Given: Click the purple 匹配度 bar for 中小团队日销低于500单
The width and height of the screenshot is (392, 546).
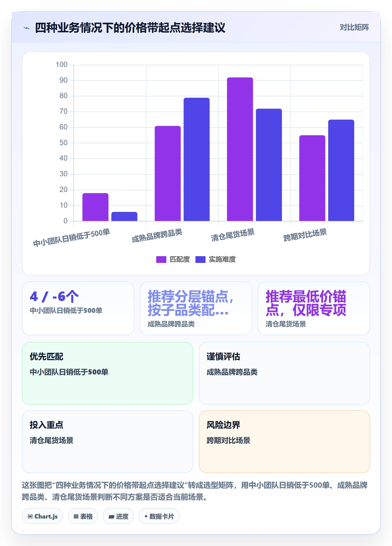Looking at the screenshot, I should 95,207.
